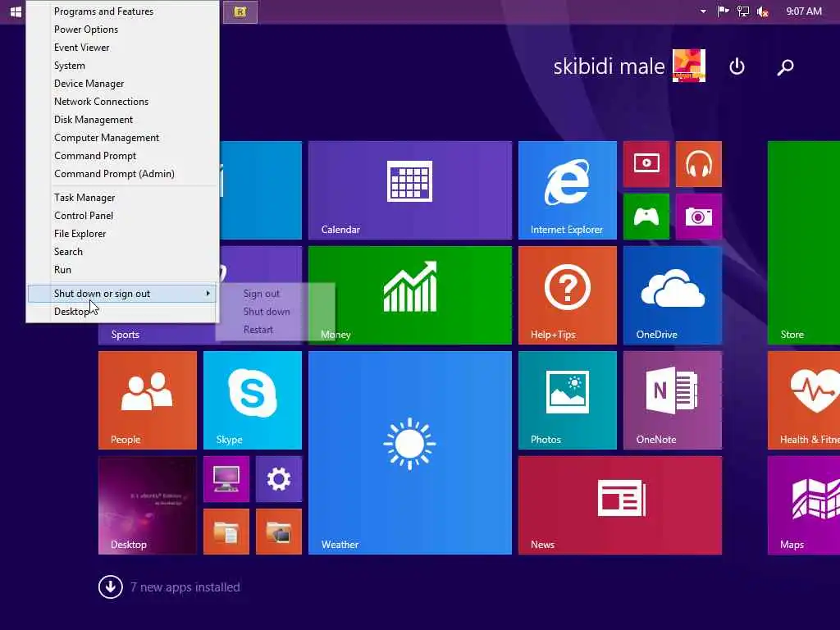Viewport: 840px width, 630px height.
Task: Open the skibidi male account picture
Action: [x=689, y=66]
